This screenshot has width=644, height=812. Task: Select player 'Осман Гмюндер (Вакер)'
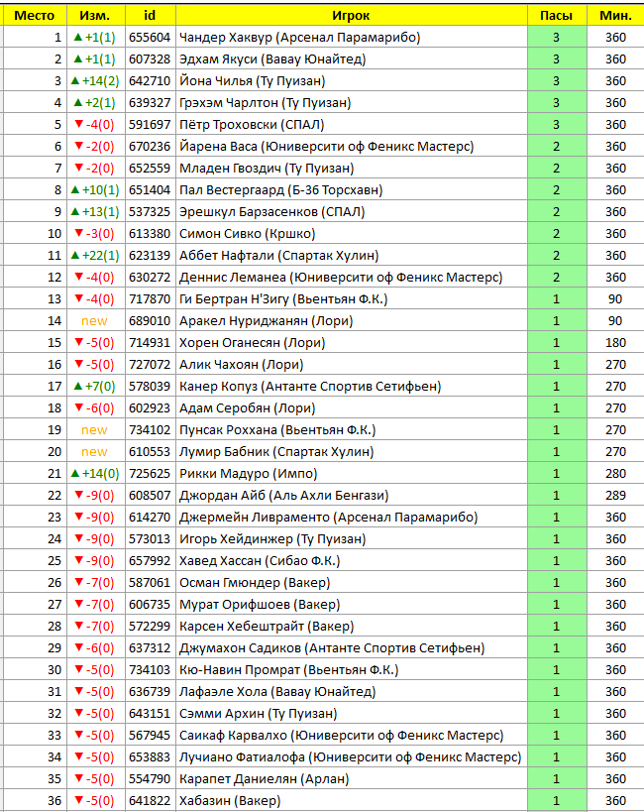coord(255,583)
